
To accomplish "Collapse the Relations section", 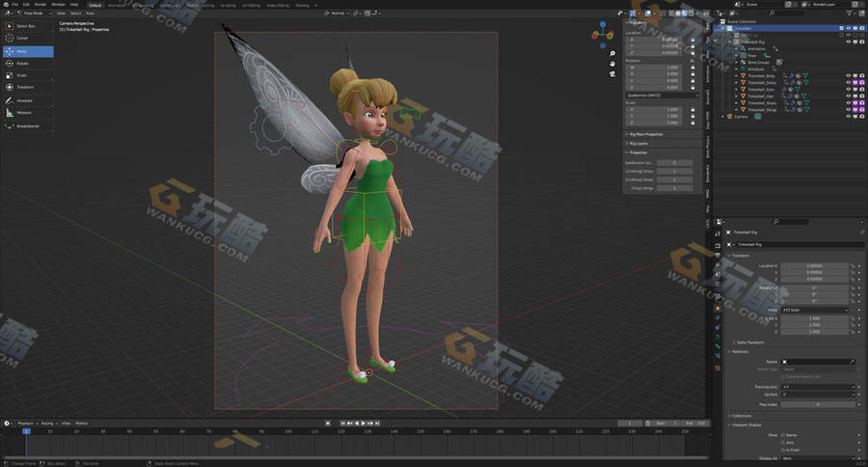I will pyautogui.click(x=739, y=352).
